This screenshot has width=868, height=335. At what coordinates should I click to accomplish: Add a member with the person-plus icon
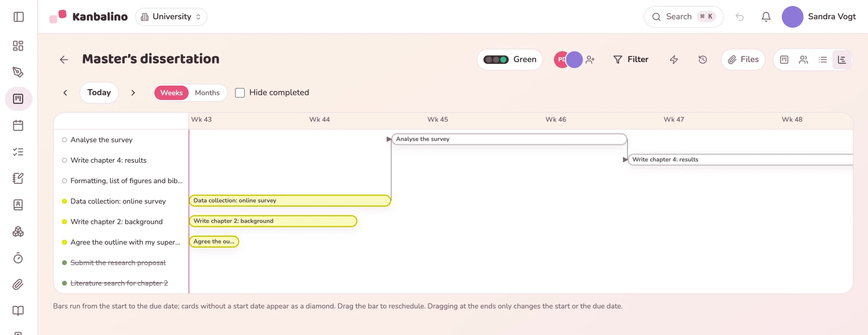(x=590, y=60)
